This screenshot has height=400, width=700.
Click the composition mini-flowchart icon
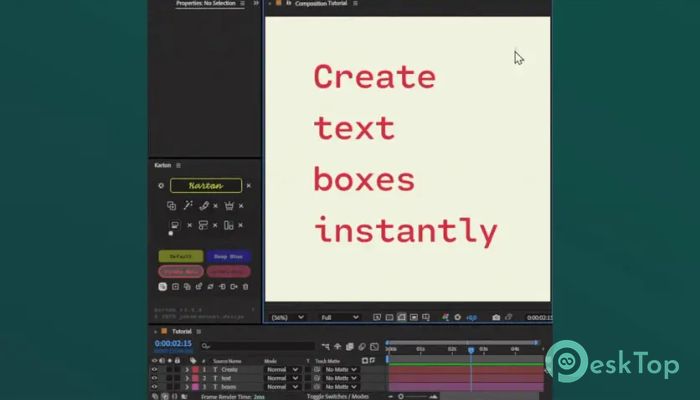click(x=325, y=346)
